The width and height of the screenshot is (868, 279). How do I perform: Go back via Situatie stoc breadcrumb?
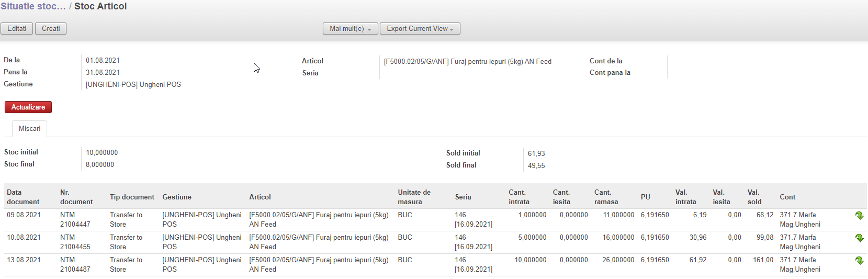33,6
